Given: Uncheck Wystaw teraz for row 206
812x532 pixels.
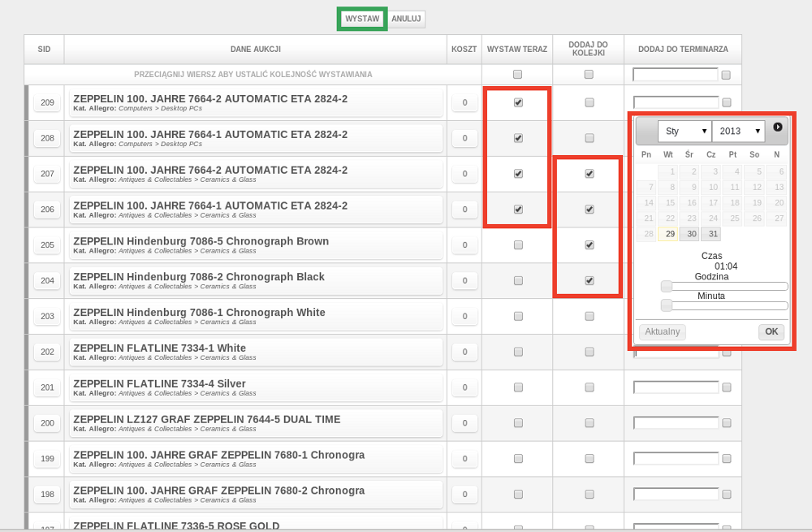Looking at the screenshot, I should click(518, 210).
